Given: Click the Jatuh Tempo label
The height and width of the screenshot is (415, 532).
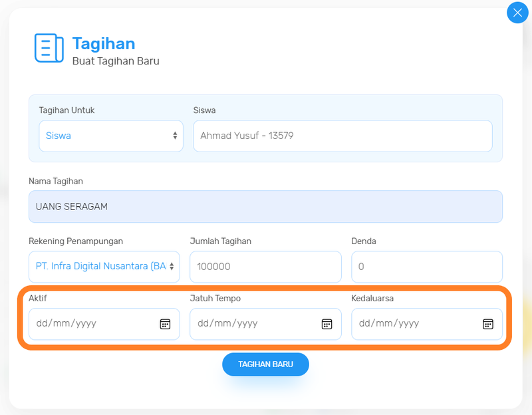Looking at the screenshot, I should (x=215, y=299).
